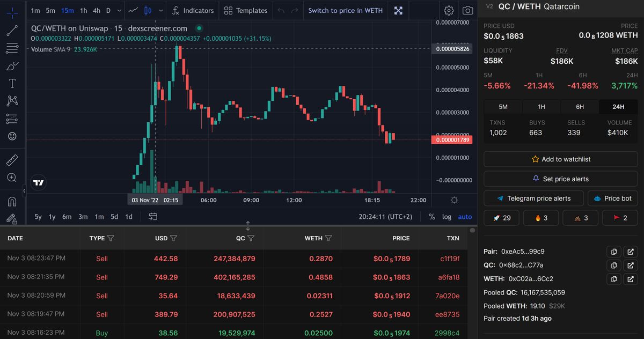
Task: Open the WETH address in explorer
Action: click(631, 279)
